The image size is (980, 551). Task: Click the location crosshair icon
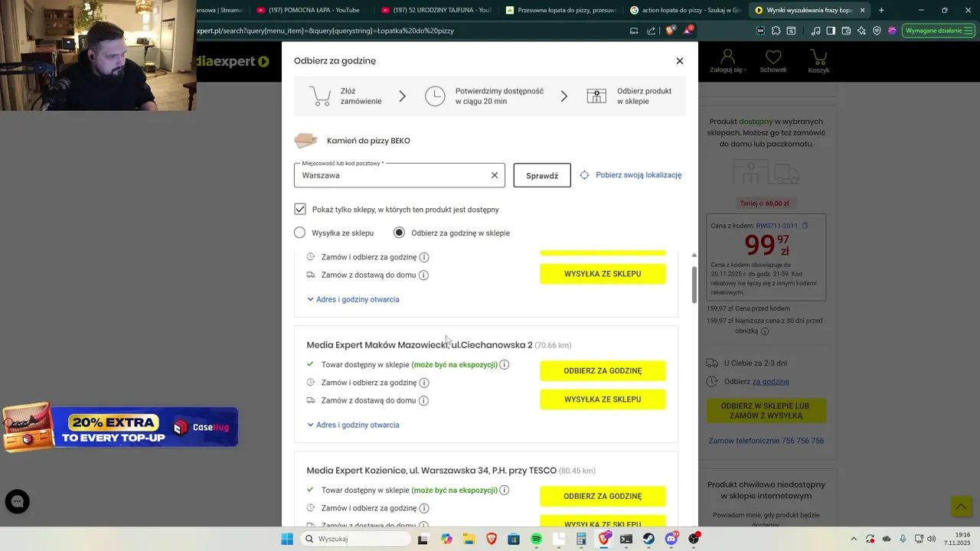click(584, 175)
